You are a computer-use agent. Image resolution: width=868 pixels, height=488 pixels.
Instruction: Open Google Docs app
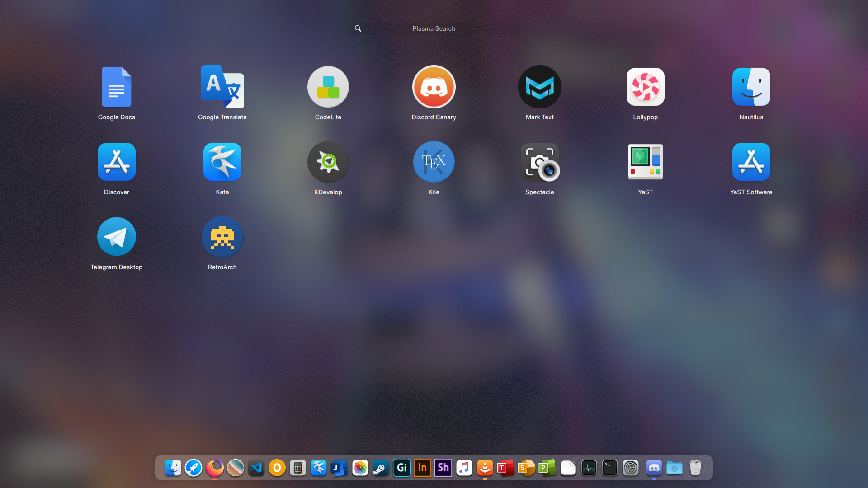coord(116,87)
